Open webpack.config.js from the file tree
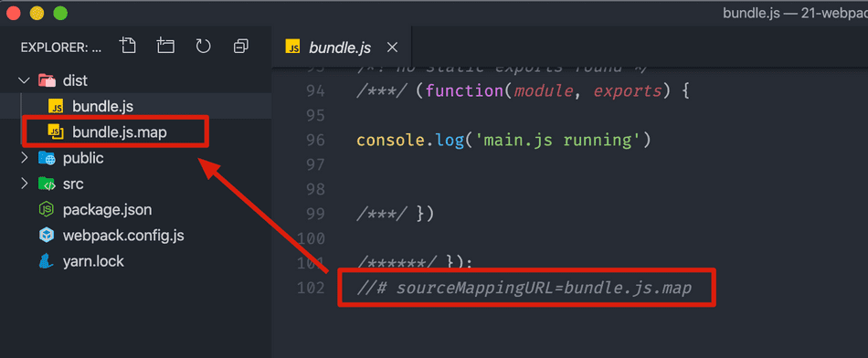The image size is (868, 358). coord(123,236)
